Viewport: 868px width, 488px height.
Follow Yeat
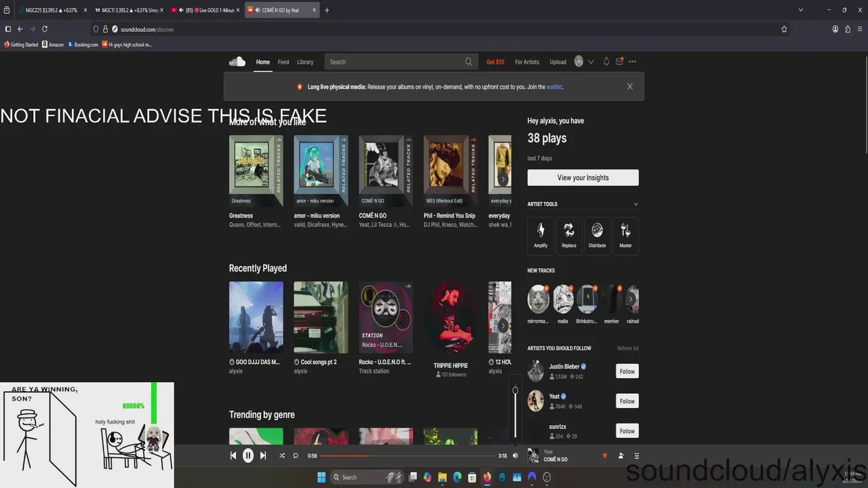pos(627,401)
